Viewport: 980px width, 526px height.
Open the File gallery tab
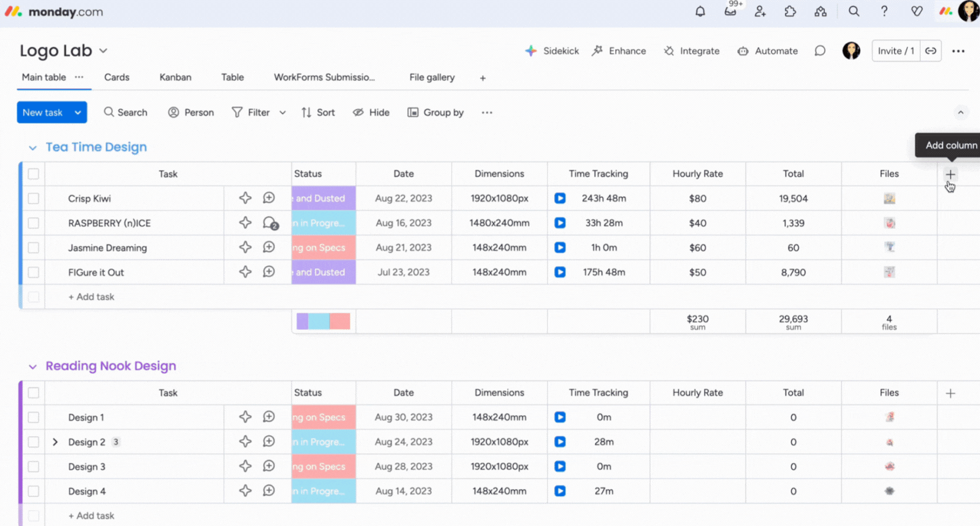(432, 77)
